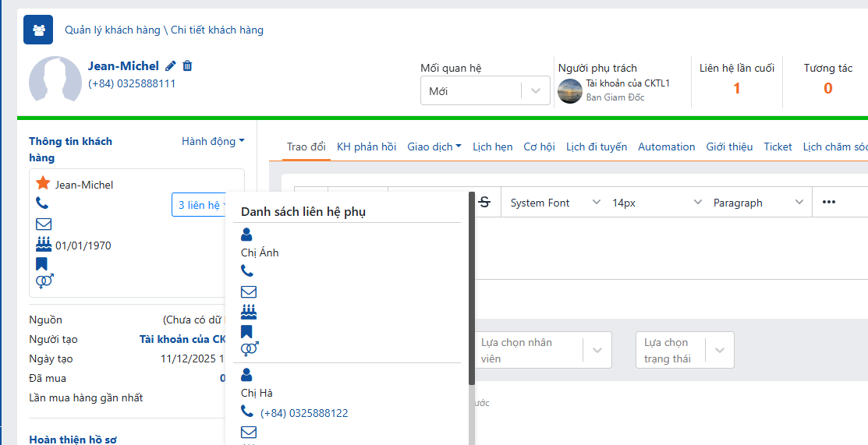
Task: Open the System Font dropdown
Action: click(554, 203)
